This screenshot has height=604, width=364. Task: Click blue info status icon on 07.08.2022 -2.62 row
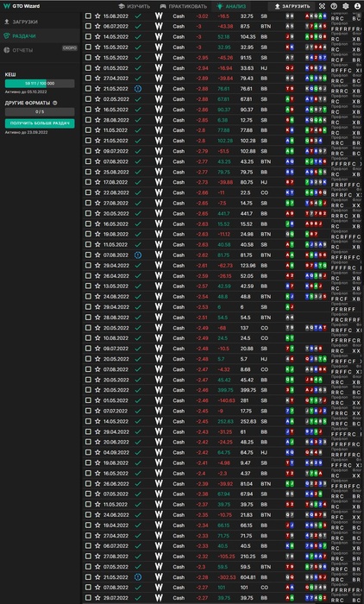(138, 255)
